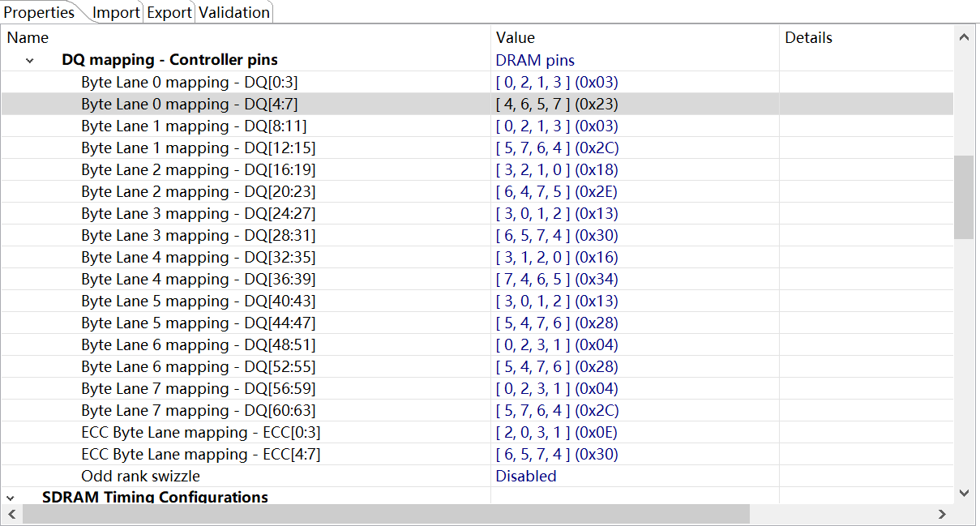980x526 pixels.
Task: Click the highlighted Byte Lane 0 mapping DQ[4:7] row
Action: [243, 104]
